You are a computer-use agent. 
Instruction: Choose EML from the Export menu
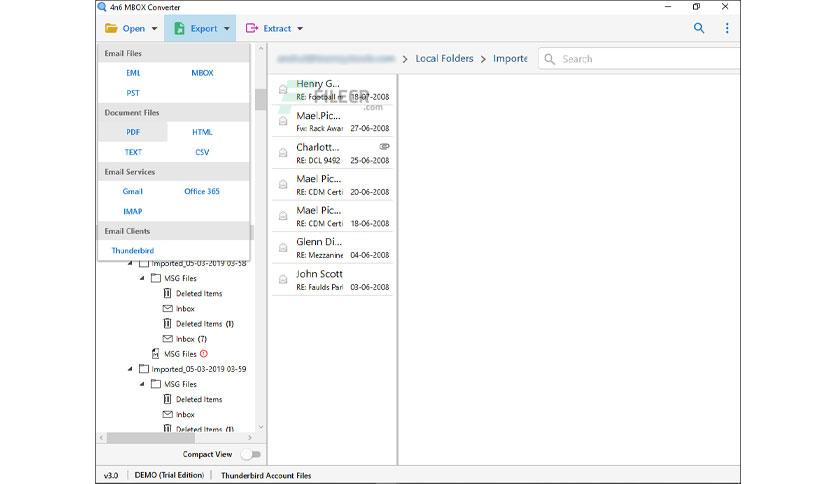tap(133, 73)
